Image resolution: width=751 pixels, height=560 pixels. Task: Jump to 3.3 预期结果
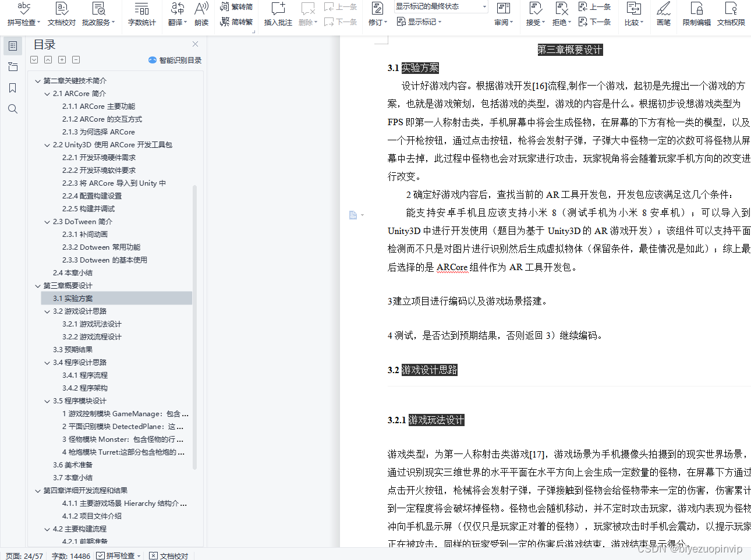[73, 350]
